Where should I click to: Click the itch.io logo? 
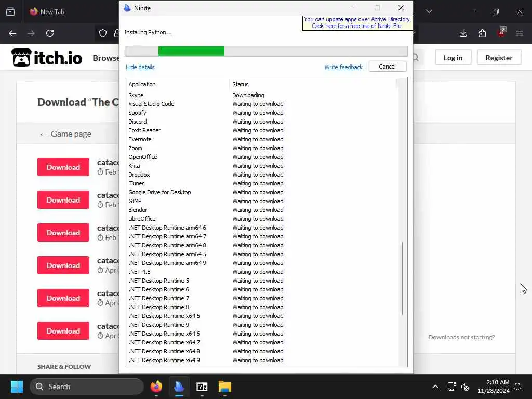point(47,58)
